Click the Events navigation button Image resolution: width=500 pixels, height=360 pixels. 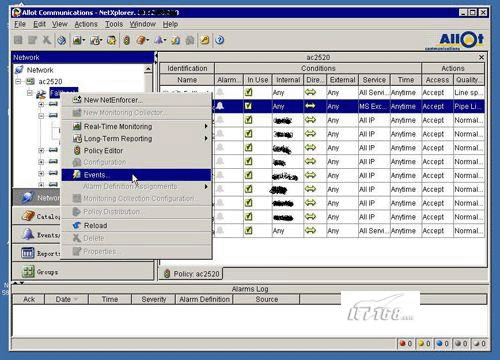[x=37, y=235]
